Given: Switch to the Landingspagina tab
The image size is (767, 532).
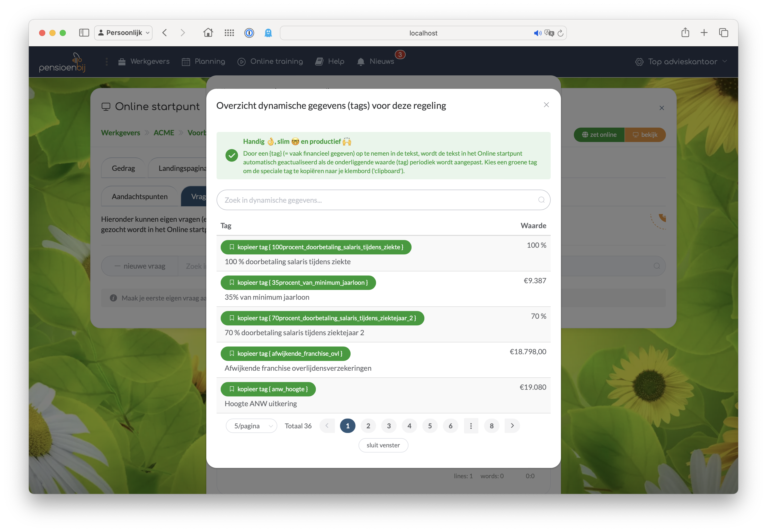Looking at the screenshot, I should (x=177, y=168).
